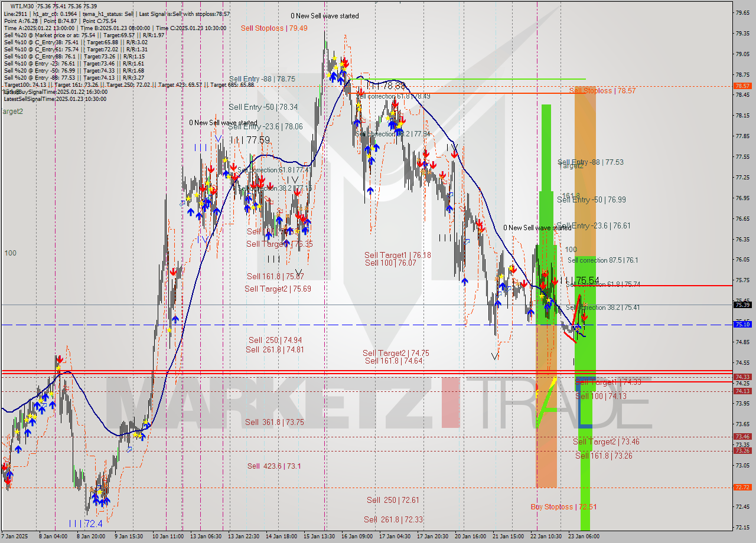Click the 'Sell Target1 | 76.18' label

pyautogui.click(x=397, y=255)
